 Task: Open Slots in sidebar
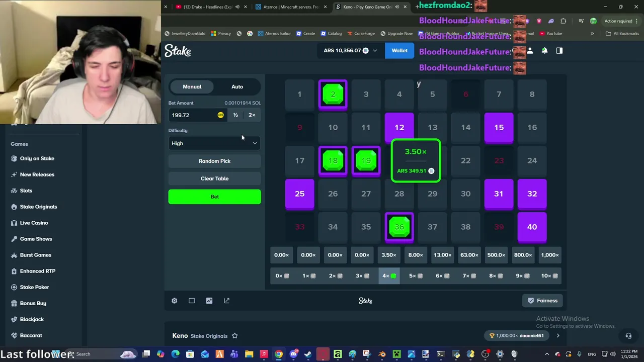26,191
